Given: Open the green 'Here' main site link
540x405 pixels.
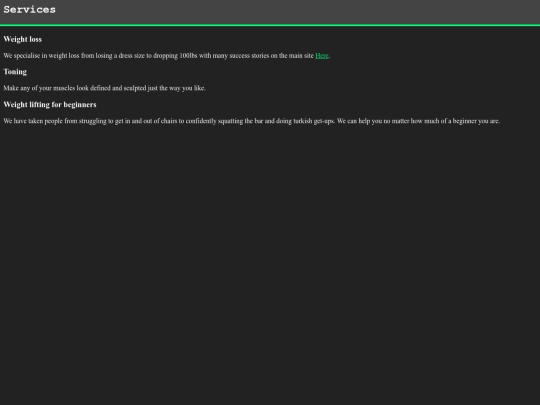Looking at the screenshot, I should [x=322, y=55].
